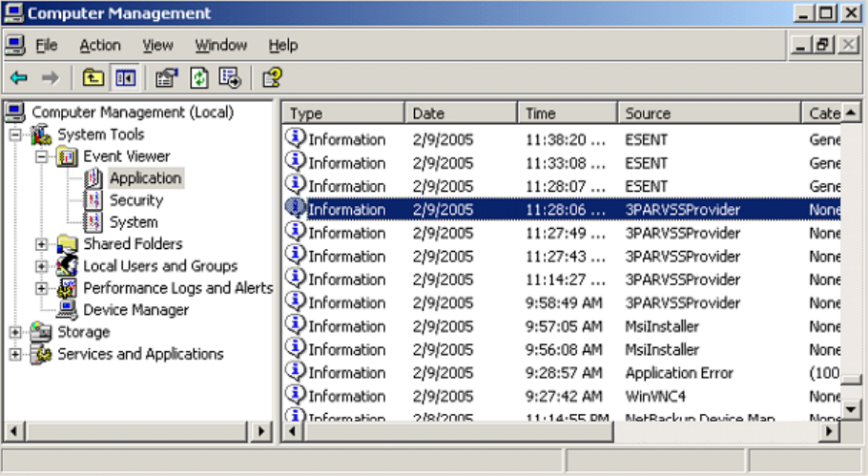The width and height of the screenshot is (868, 476).
Task: Open the Action menu
Action: point(100,45)
